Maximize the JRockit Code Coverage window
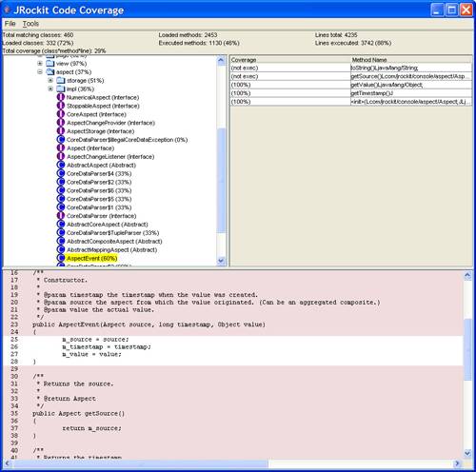 pos(451,10)
